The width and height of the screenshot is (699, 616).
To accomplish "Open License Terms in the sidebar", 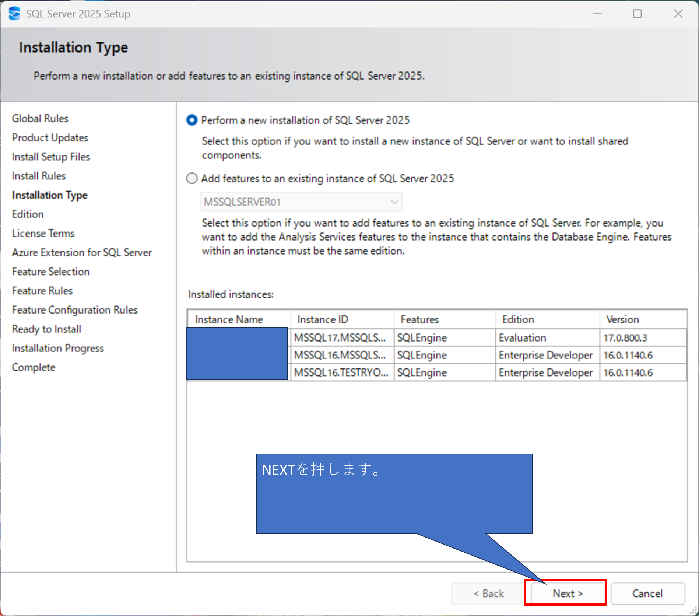I will tap(43, 233).
